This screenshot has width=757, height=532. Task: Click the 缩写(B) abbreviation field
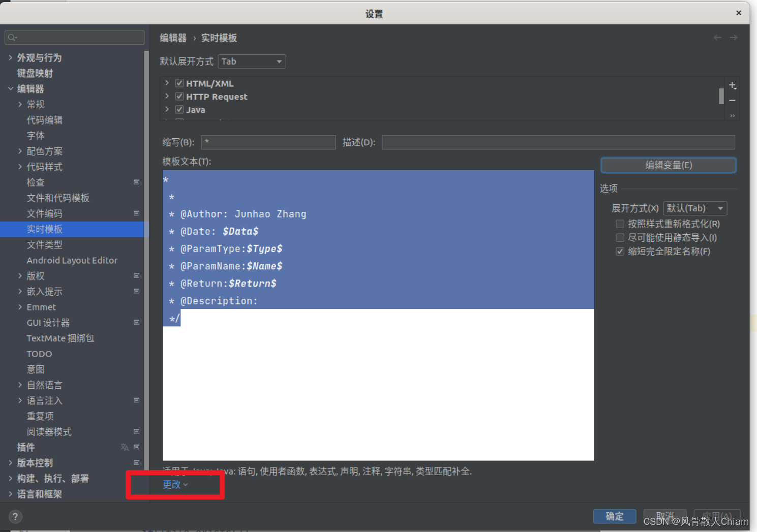tap(268, 142)
